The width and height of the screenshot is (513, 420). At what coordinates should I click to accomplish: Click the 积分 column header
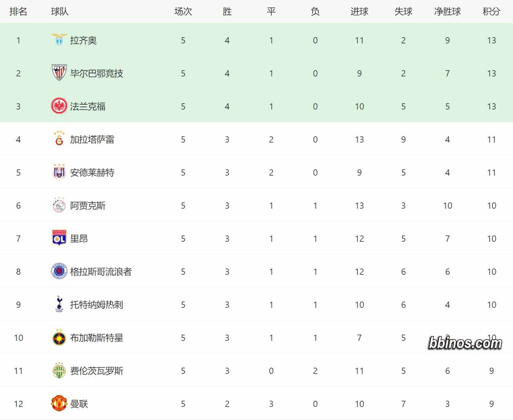click(x=491, y=11)
